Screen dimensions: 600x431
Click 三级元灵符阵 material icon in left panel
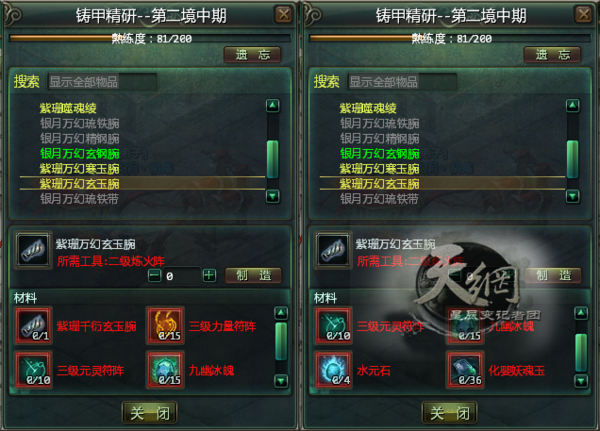(33, 370)
